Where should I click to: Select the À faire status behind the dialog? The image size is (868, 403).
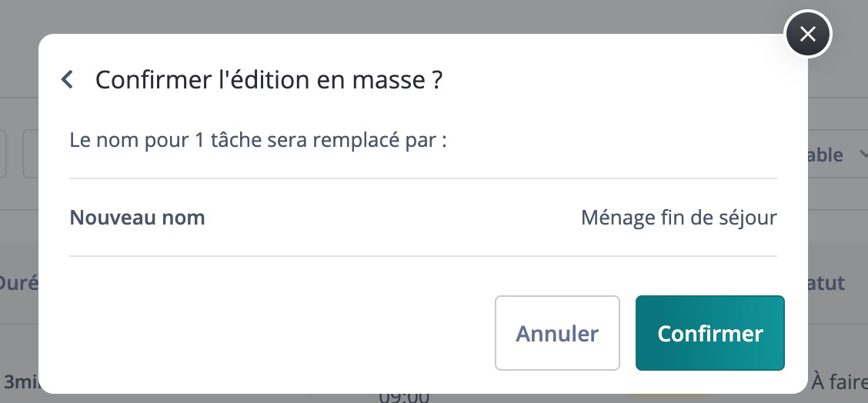(x=840, y=382)
